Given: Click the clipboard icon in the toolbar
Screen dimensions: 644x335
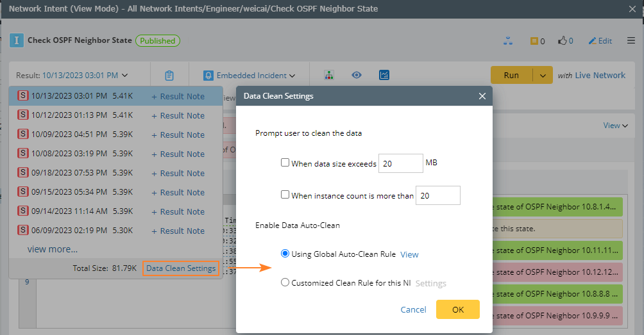Looking at the screenshot, I should tap(169, 76).
